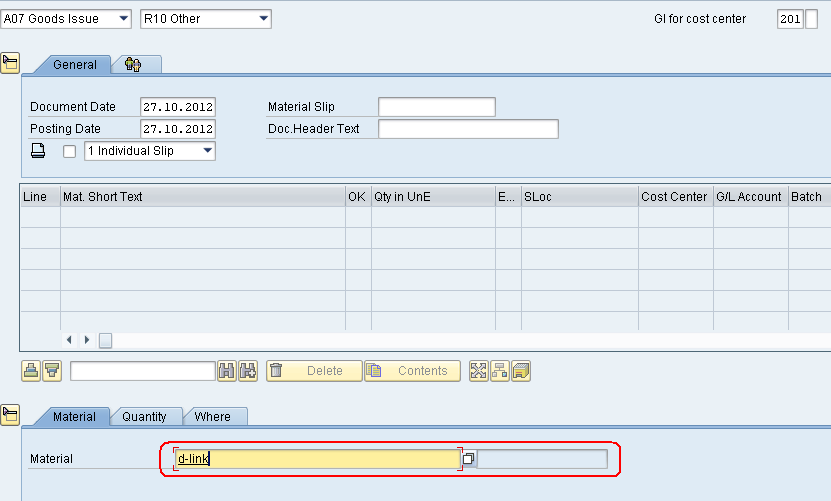Collapse the header data section
Screen dimensions: 831x501
pos(10,64)
